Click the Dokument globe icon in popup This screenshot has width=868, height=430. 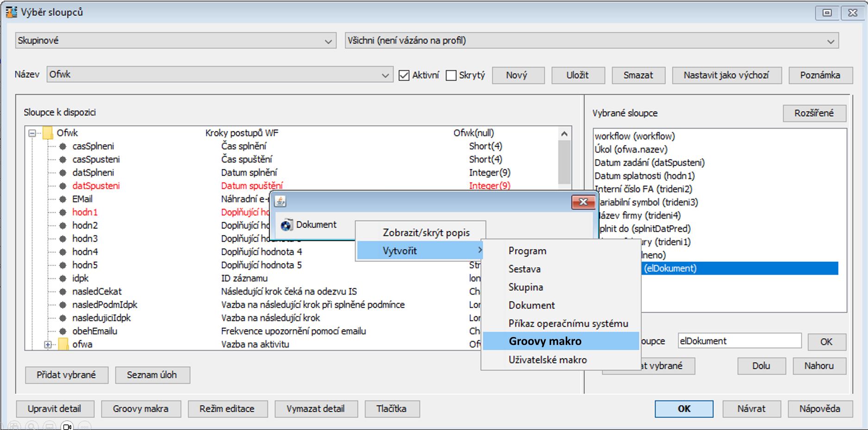[x=286, y=225]
